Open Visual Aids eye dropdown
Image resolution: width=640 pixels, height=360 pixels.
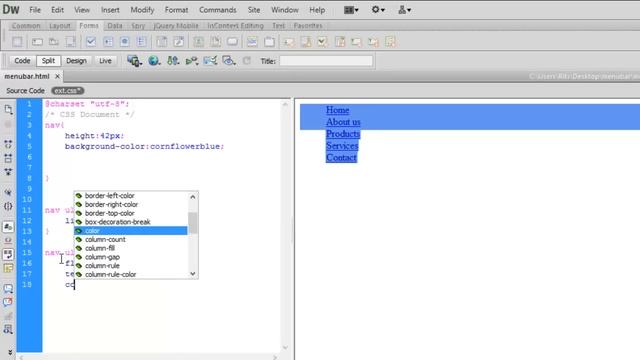click(x=229, y=61)
